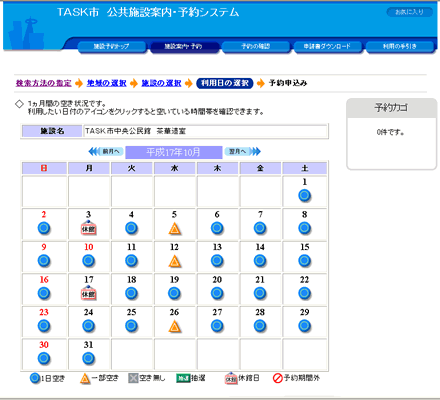This screenshot has height=400, width=440.
Task: Click the 平成17年10月 month label
Action: coord(174,152)
